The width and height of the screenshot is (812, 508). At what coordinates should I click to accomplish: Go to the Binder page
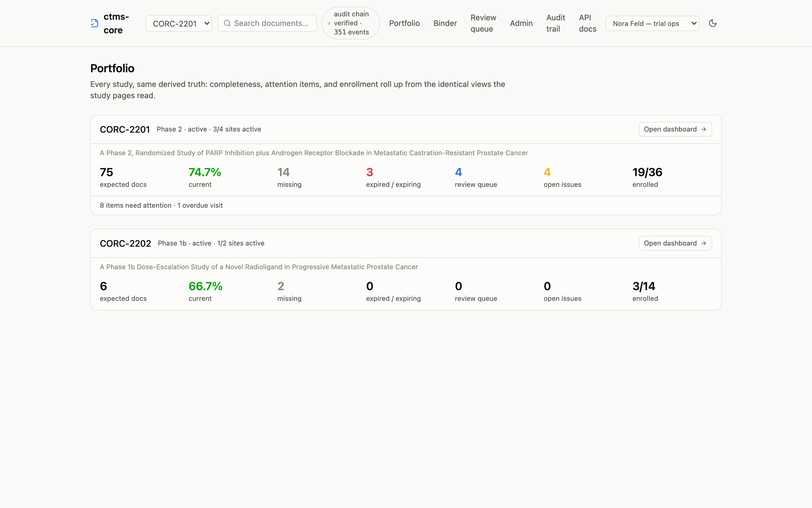click(445, 23)
